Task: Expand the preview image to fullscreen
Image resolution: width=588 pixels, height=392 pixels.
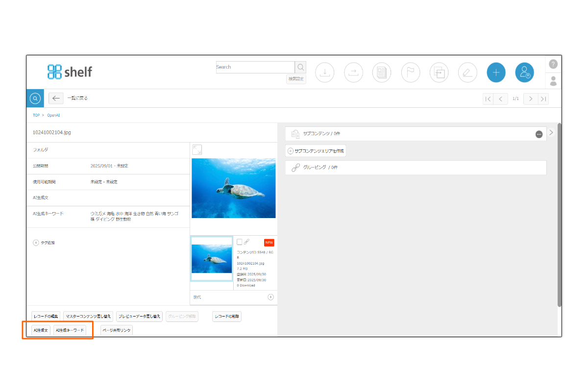Action: pyautogui.click(x=197, y=149)
